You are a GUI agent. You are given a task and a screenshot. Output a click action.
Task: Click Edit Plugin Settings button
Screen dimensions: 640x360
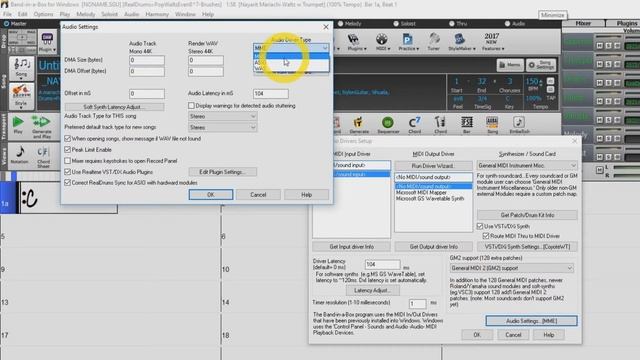click(223, 172)
